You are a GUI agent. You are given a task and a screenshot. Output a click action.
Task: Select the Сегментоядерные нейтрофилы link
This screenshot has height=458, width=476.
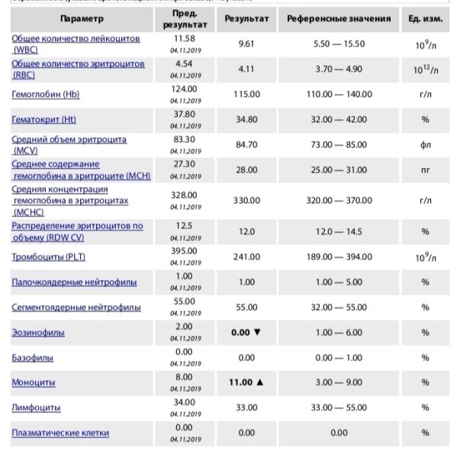(76, 308)
